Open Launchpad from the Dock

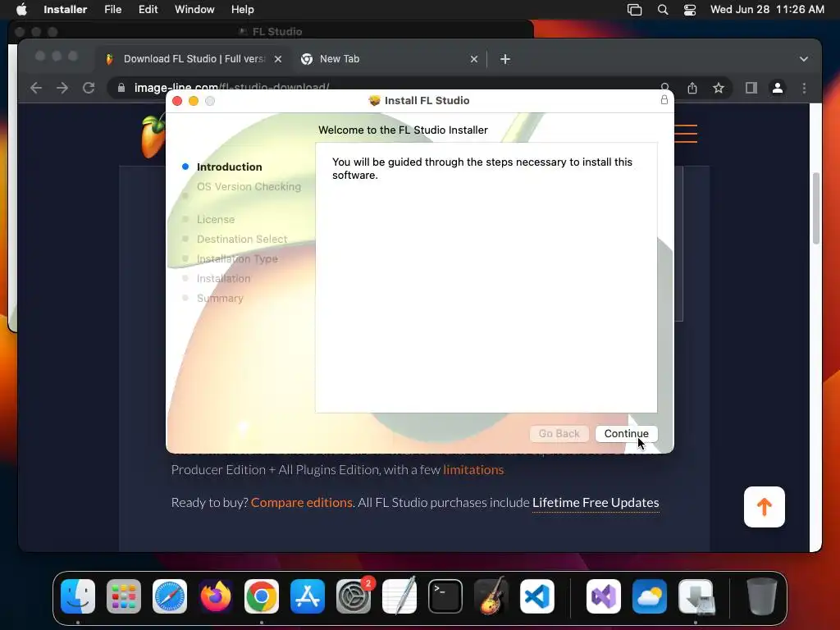point(124,596)
